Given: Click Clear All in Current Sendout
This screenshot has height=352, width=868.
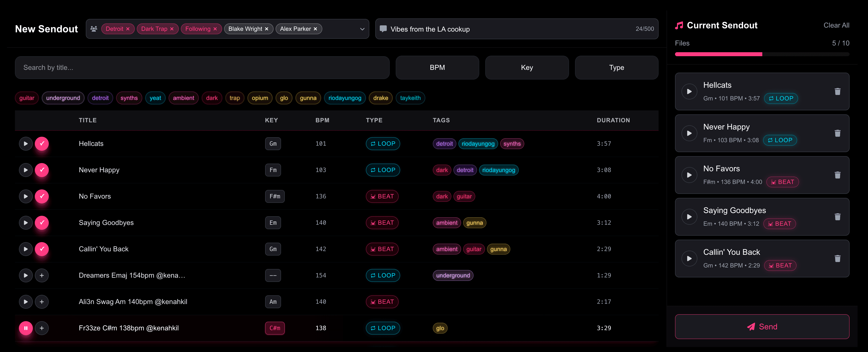Looking at the screenshot, I should [x=836, y=25].
